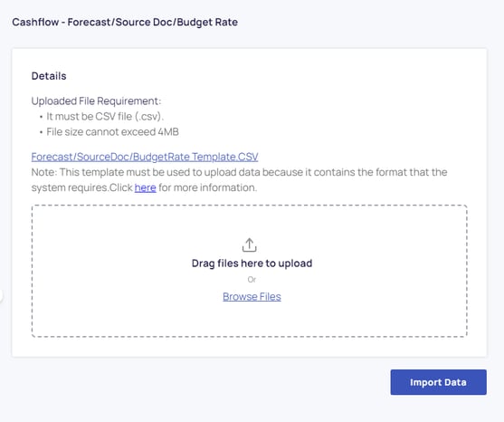This screenshot has height=422, width=504.
Task: Click the word 'Template' in the CSV link
Action: [x=214, y=157]
